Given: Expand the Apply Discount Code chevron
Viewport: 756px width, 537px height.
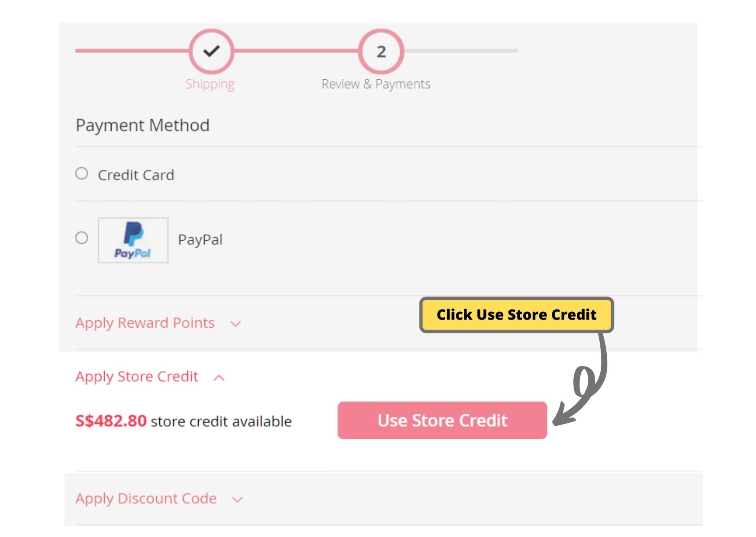Looking at the screenshot, I should point(237,500).
